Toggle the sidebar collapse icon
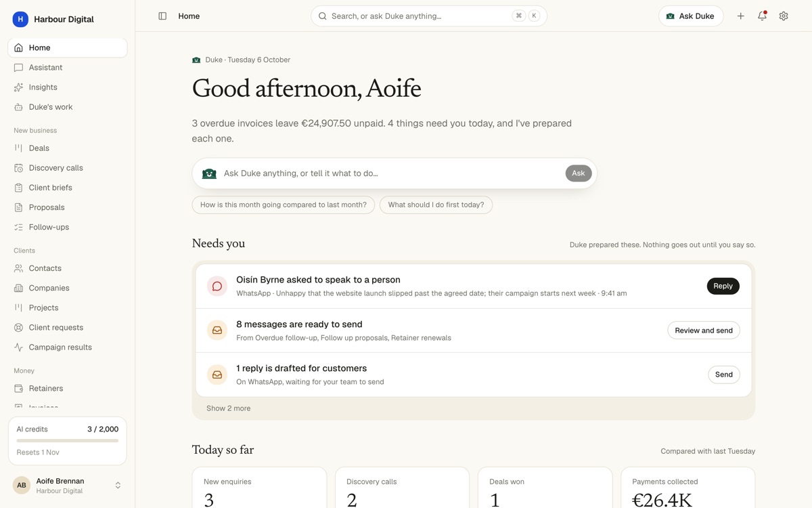This screenshot has height=508, width=812. click(x=162, y=16)
